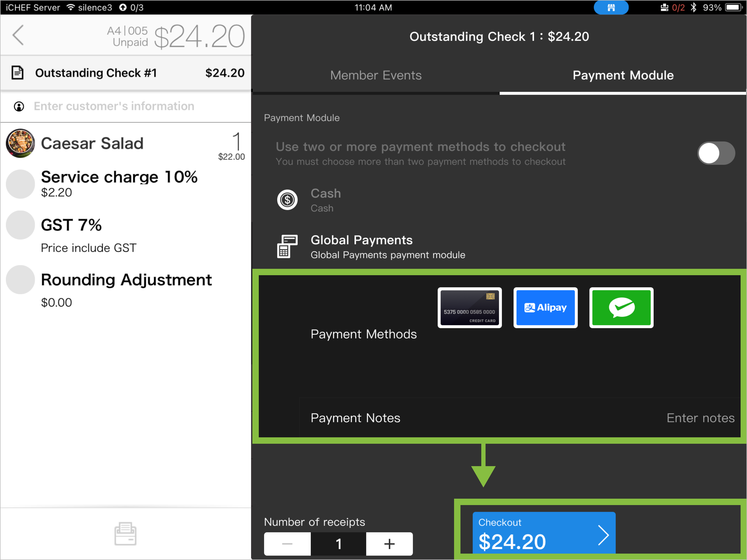Enable multiple payment methods toggle
747x560 pixels.
click(716, 153)
